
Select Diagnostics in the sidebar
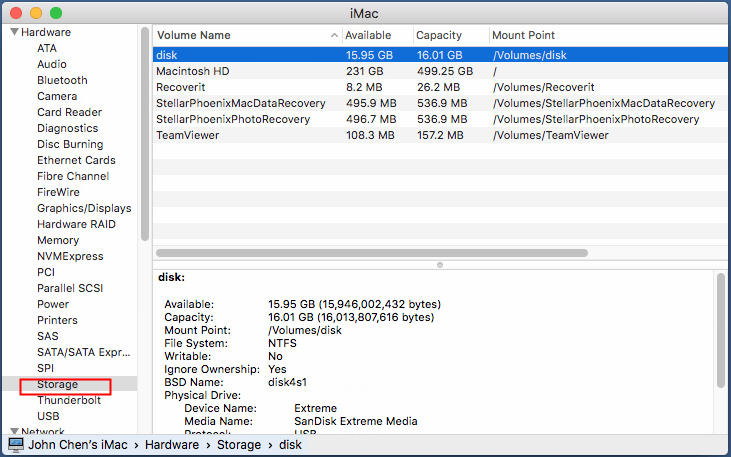68,128
